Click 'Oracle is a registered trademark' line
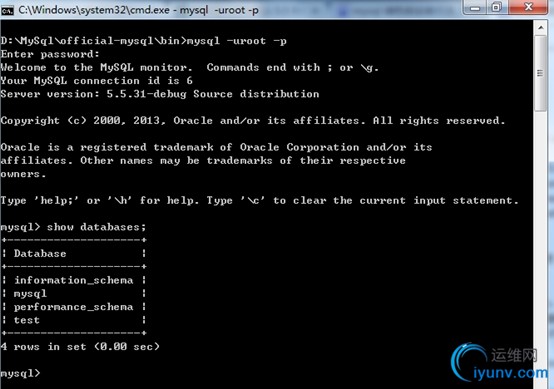This screenshot has width=554, height=389. point(216,147)
